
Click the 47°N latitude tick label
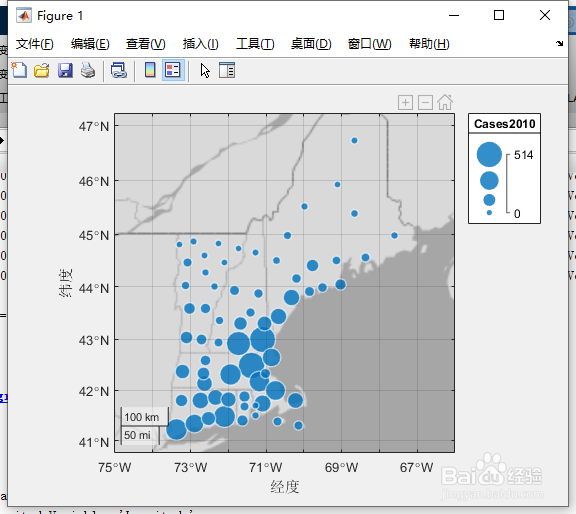94,127
